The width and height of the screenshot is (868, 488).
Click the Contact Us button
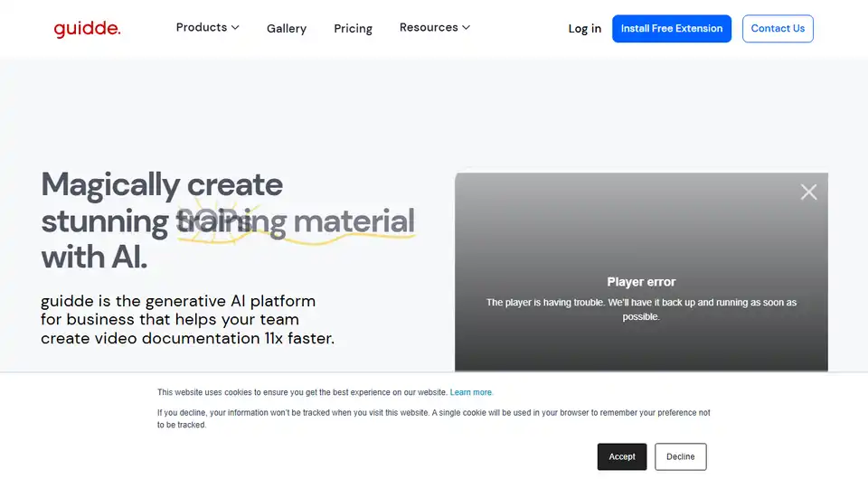[778, 28]
